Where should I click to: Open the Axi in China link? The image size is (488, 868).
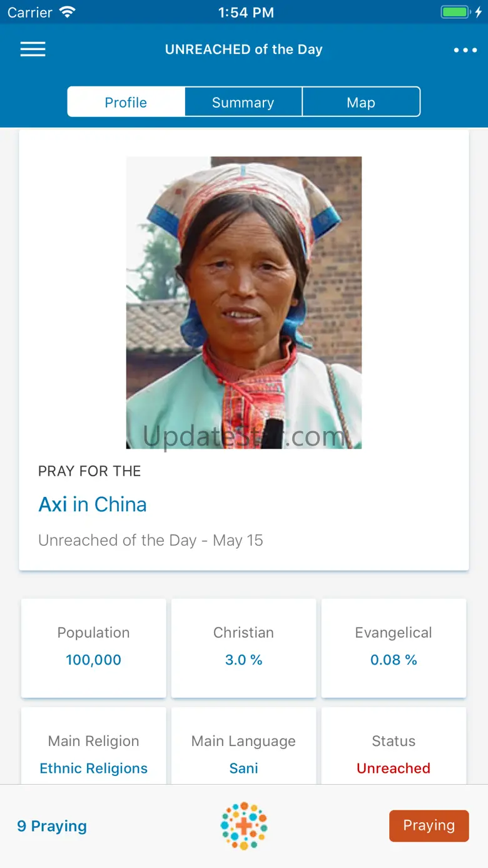(x=93, y=504)
